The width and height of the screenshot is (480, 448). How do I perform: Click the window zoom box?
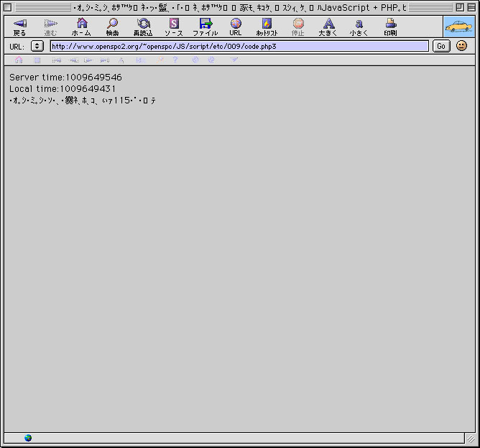pyautogui.click(x=460, y=7)
